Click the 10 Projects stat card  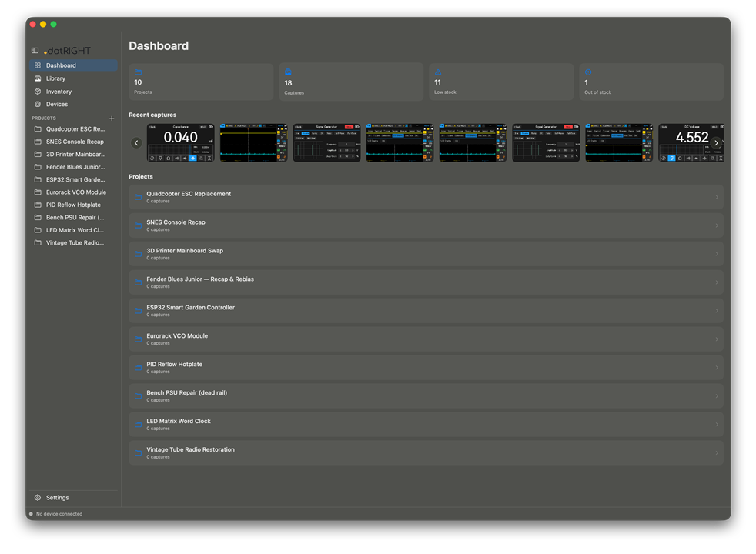click(201, 82)
